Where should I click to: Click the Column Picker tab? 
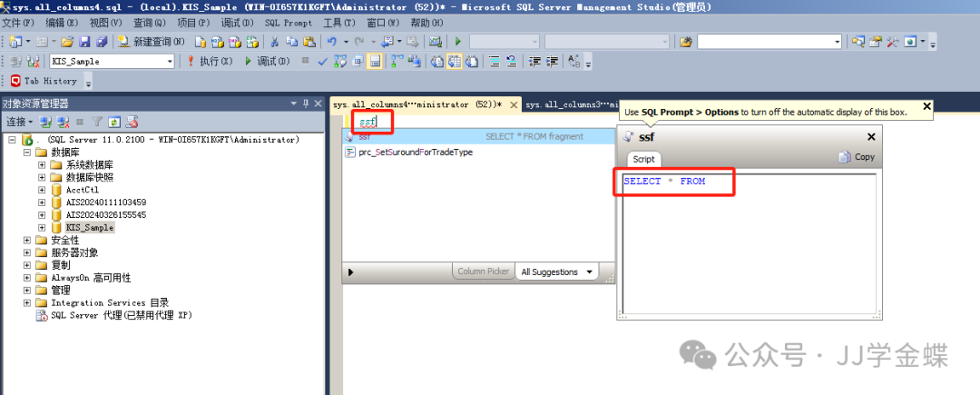483,272
